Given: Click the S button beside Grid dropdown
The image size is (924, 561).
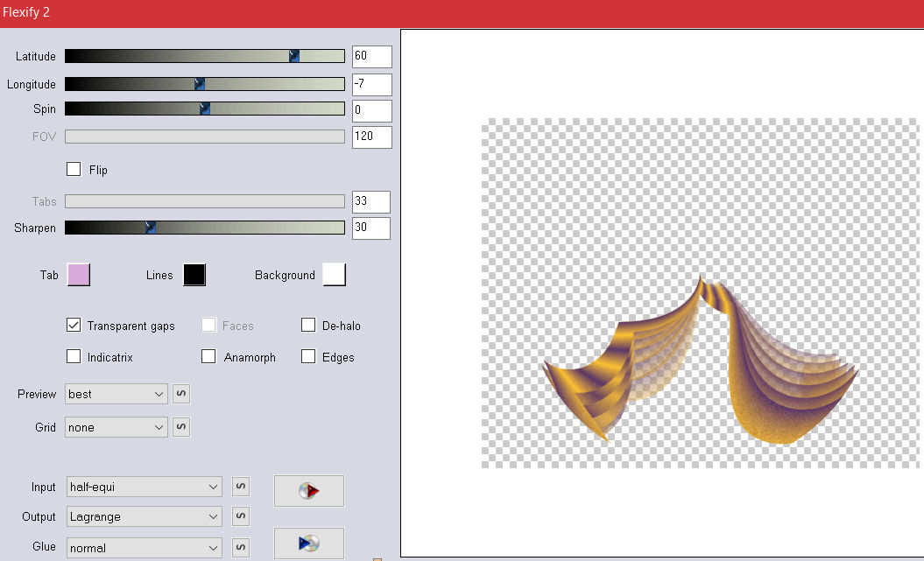Looking at the screenshot, I should [x=181, y=427].
